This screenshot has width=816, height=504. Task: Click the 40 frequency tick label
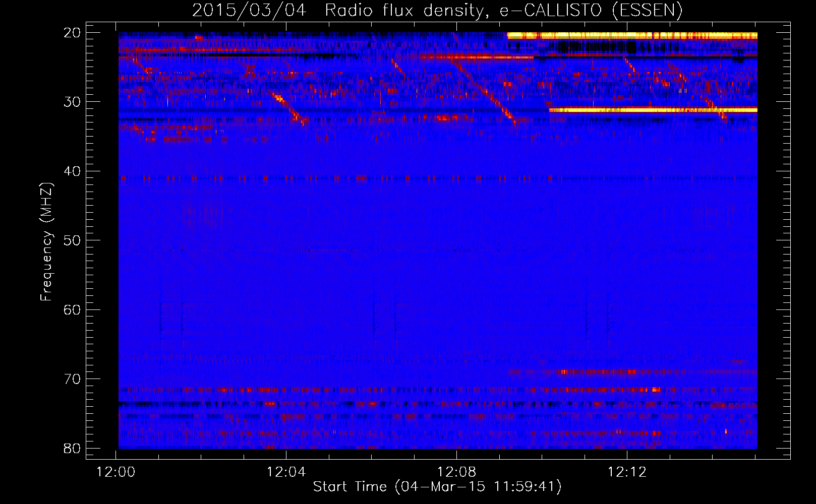point(73,171)
